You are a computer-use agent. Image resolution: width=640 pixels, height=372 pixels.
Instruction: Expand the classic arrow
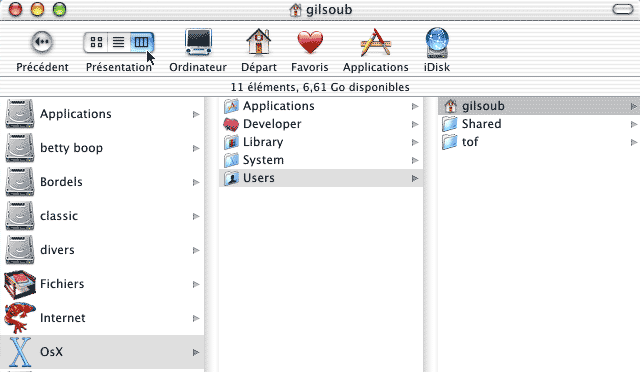[x=196, y=216]
